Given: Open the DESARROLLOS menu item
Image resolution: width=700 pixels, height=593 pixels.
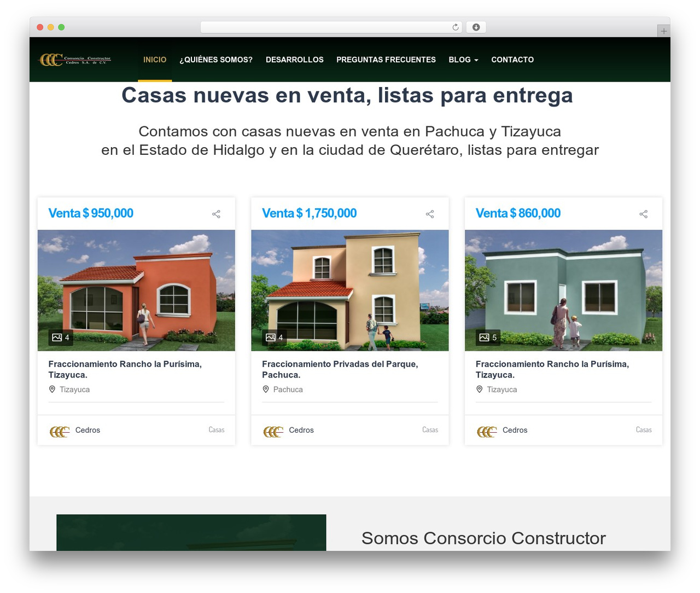Looking at the screenshot, I should point(295,60).
